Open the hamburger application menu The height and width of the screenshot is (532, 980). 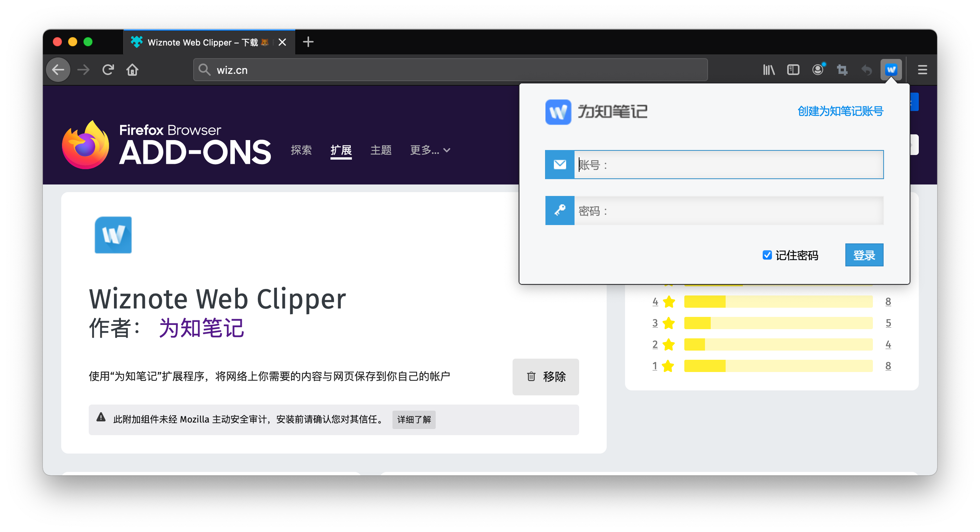point(922,70)
